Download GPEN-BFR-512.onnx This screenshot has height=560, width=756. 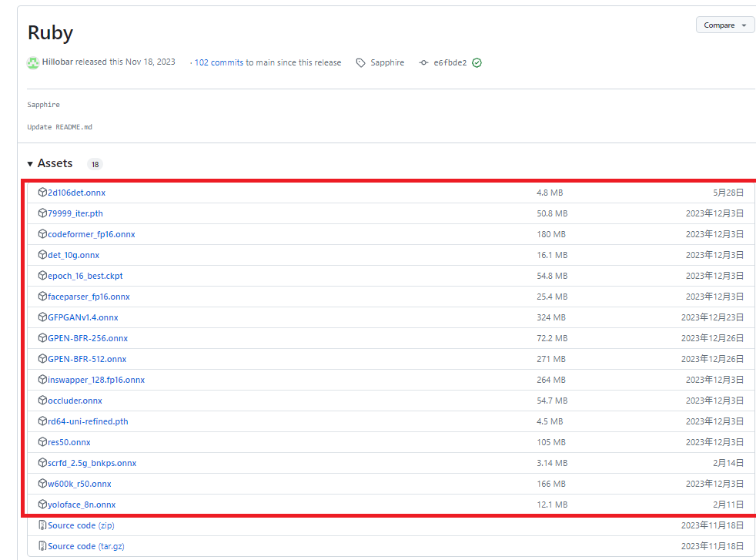[87, 358]
